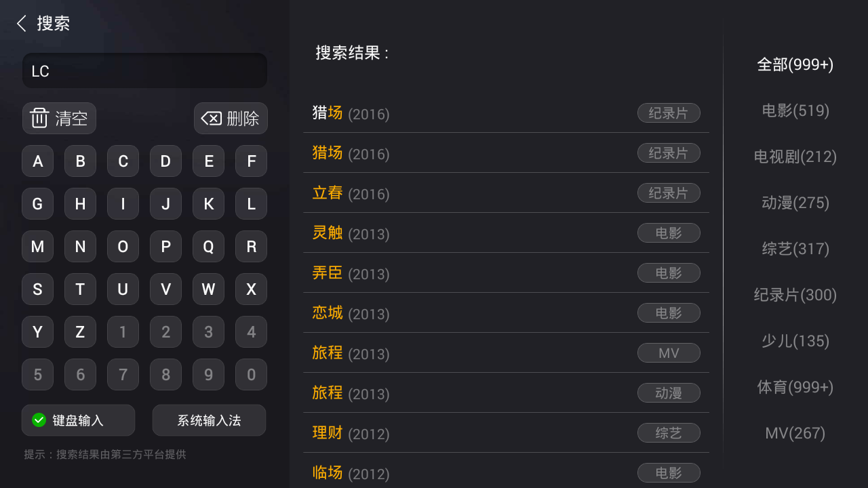This screenshot has height=488, width=868.
Task: Select the green checkmark 键盘输入 option
Action: pyautogui.click(x=39, y=420)
